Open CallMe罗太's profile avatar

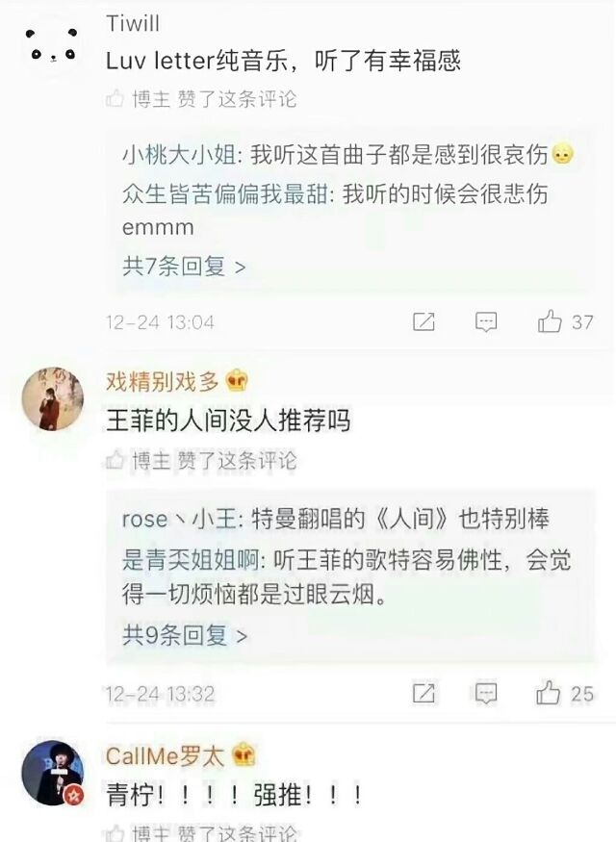(52, 773)
